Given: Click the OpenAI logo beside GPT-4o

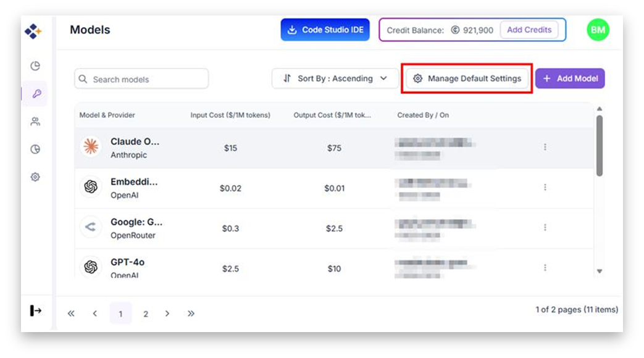Looking at the screenshot, I should 91,267.
